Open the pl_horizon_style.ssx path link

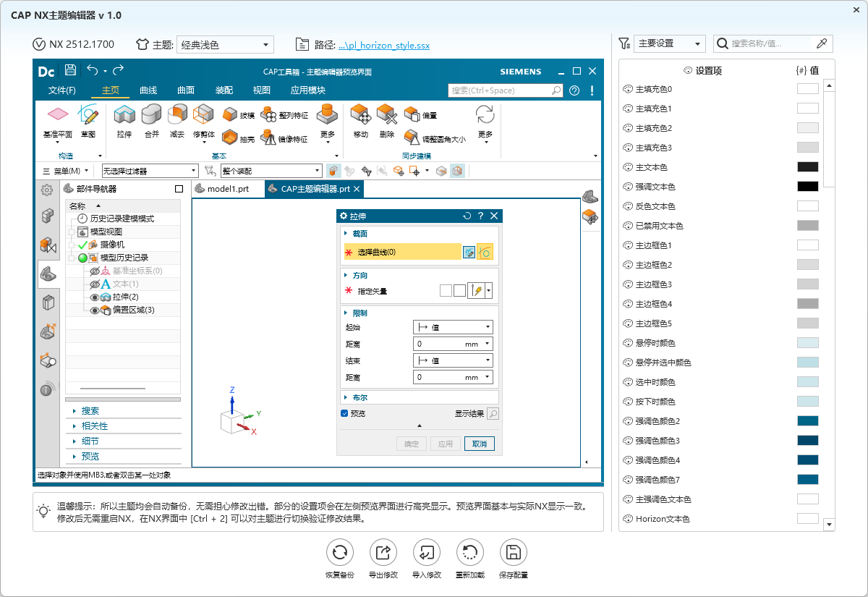384,45
